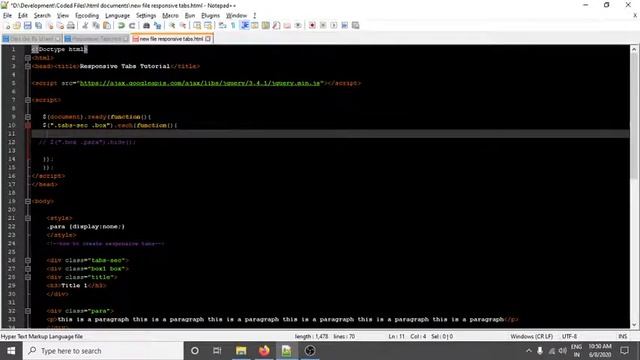Close the new file responsive tabs.html tab

click(x=208, y=39)
